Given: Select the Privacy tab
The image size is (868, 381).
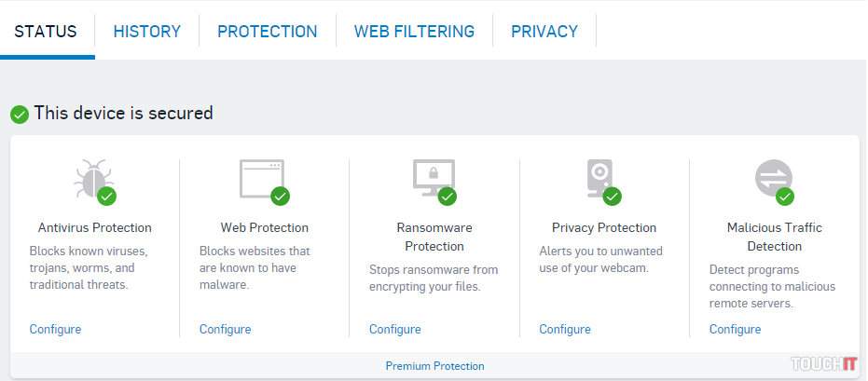Looking at the screenshot, I should [544, 31].
